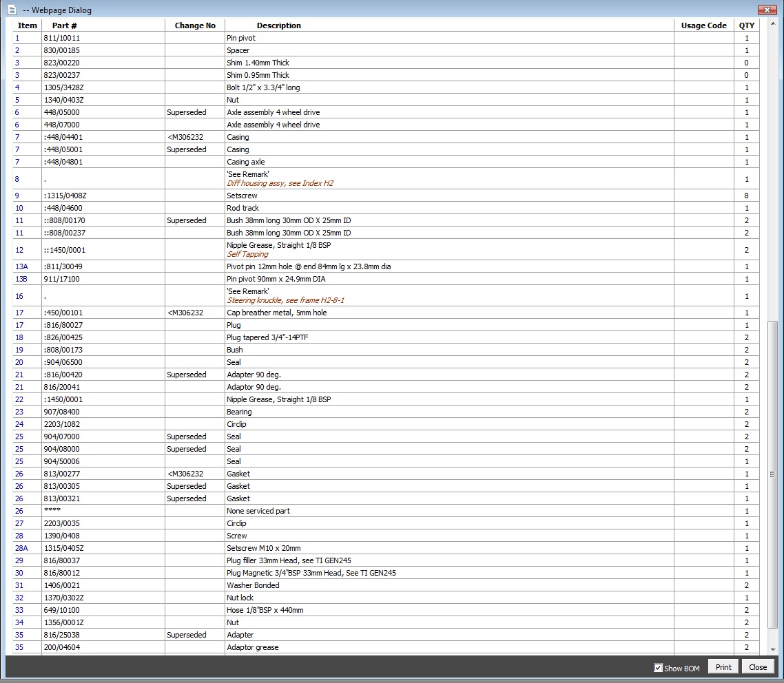Select part number 830/00185
Viewport: 784px width, 683px height.
pos(61,50)
